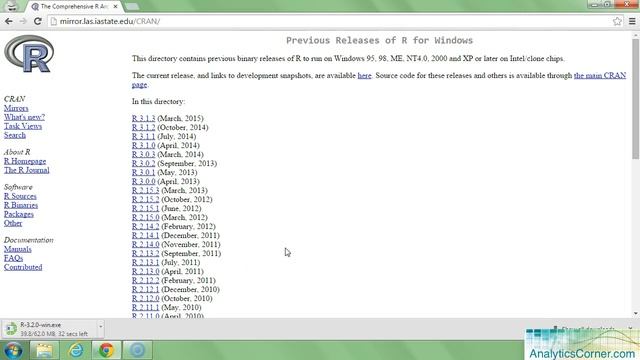Open R 2.15.0 (March, 2012) release
This screenshot has width=640, height=360.
coord(145,217)
